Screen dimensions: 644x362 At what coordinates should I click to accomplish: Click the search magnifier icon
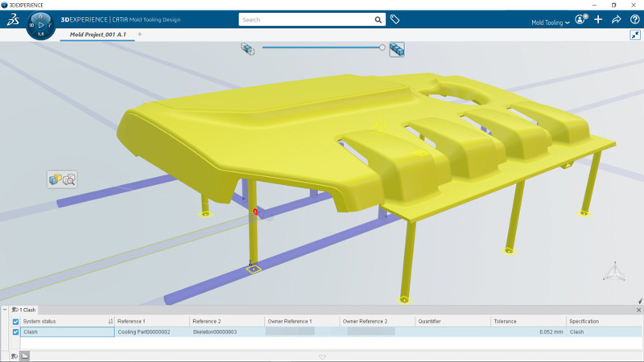pyautogui.click(x=378, y=19)
